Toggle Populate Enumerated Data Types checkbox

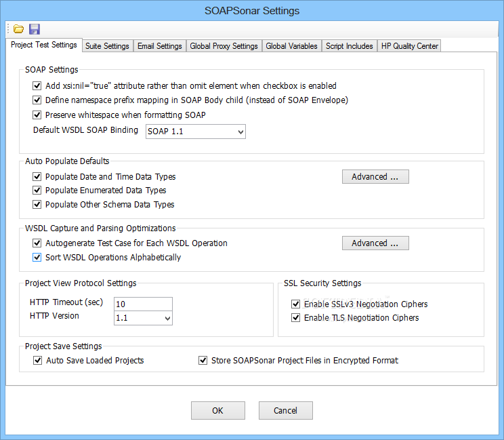(37, 190)
